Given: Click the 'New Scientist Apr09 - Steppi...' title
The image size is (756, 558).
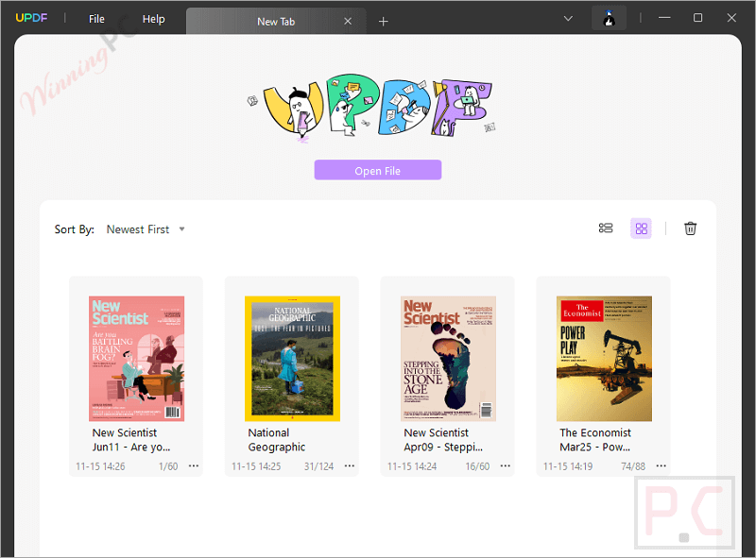Looking at the screenshot, I should click(443, 439).
